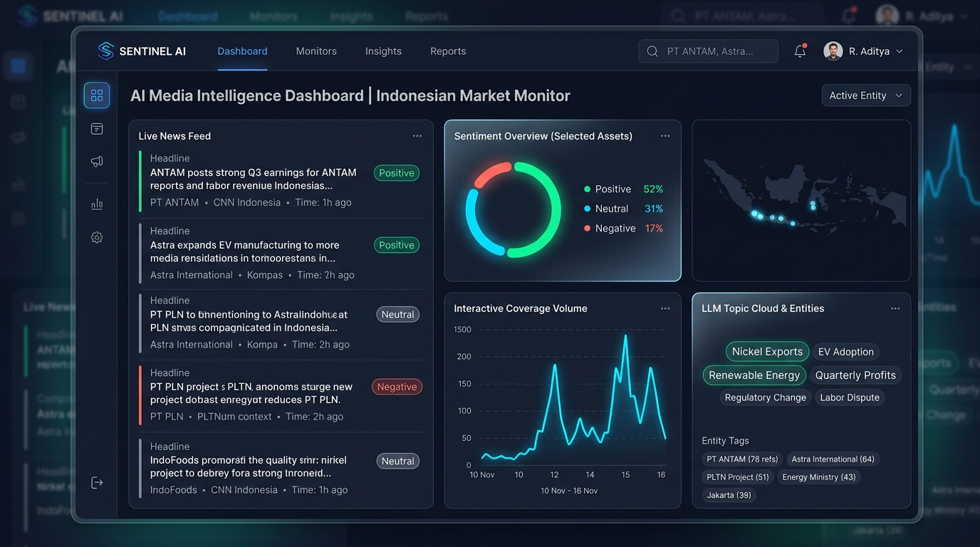Viewport: 980px width, 547px height.
Task: Open the settings gear in sidebar
Action: click(x=97, y=238)
